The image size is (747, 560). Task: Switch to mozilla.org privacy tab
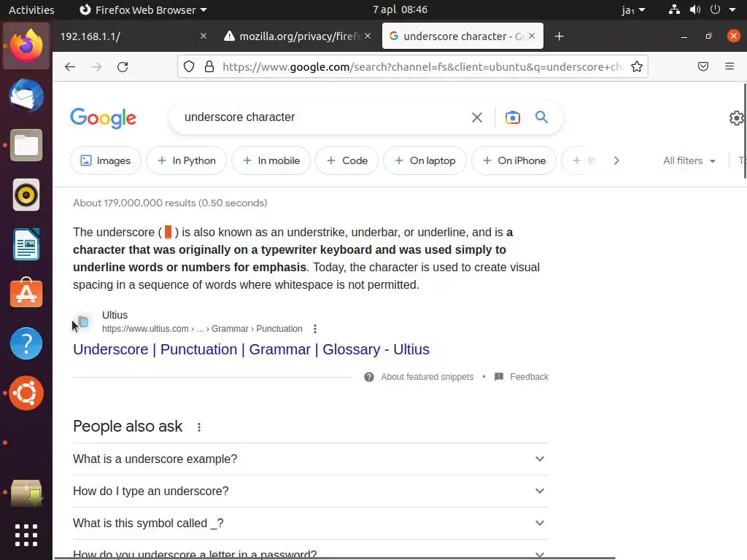(298, 36)
